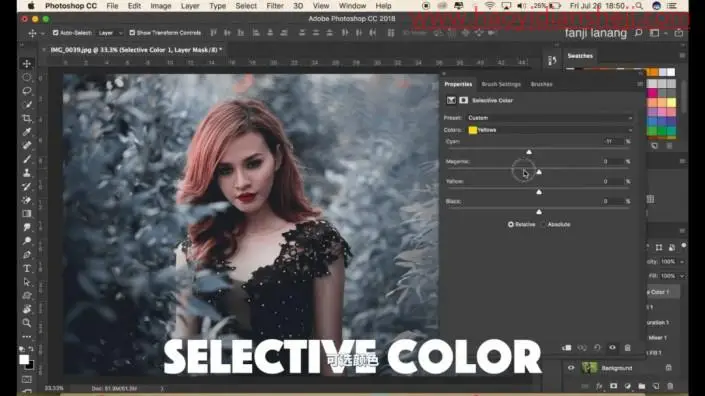The image size is (705, 396).
Task: Delete adjustment layer from Properties panel
Action: tap(628, 347)
